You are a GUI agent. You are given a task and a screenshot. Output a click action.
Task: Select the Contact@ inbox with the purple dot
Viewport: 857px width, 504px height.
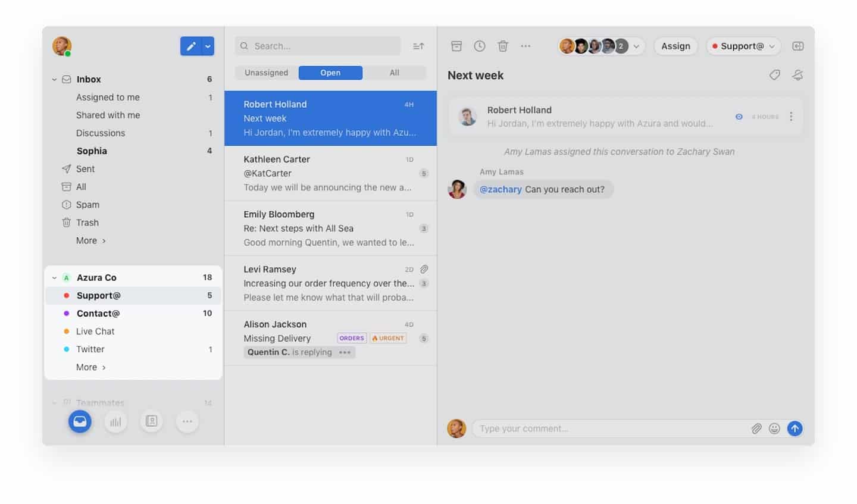pyautogui.click(x=133, y=313)
